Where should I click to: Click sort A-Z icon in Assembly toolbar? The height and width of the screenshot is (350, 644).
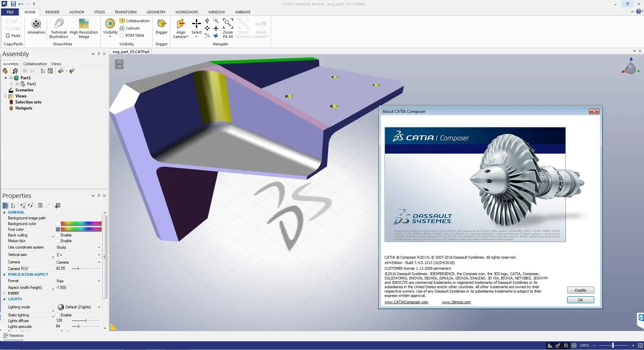tap(43, 71)
